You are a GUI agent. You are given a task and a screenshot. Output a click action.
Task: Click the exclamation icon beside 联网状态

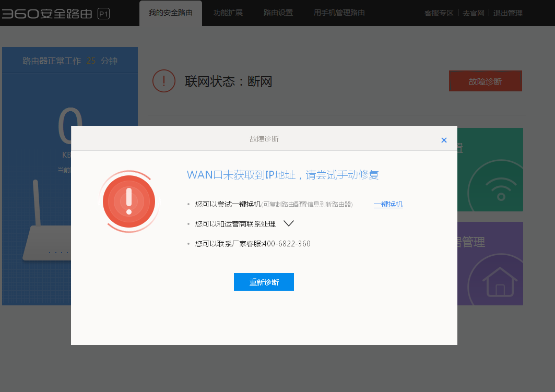pos(164,81)
